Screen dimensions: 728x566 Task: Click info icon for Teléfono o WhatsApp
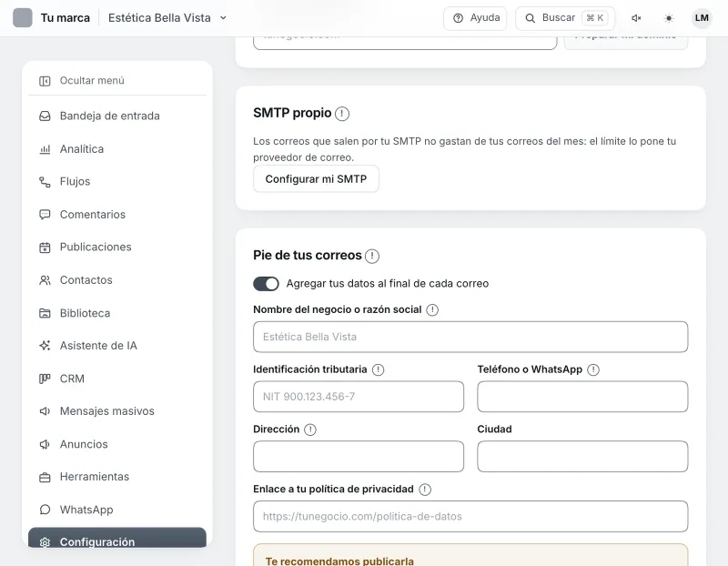tap(593, 370)
